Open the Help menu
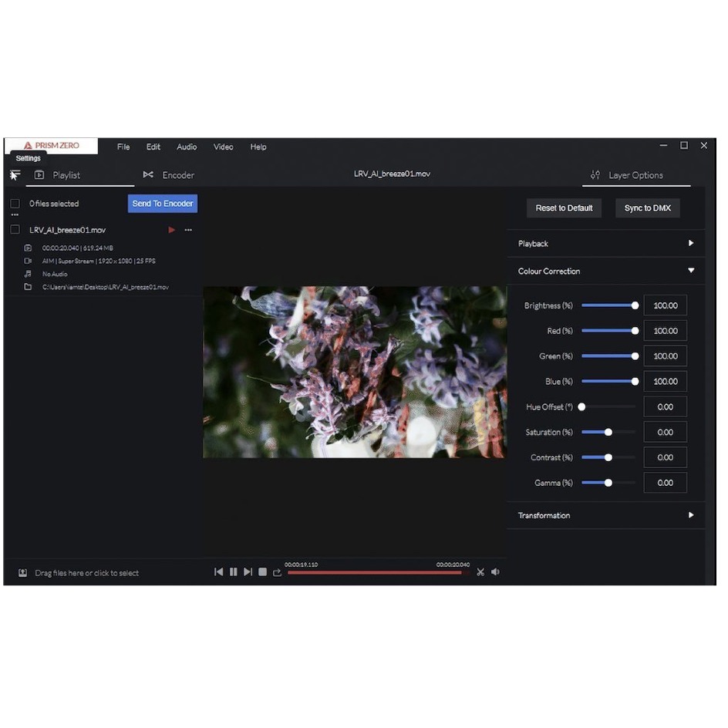This screenshot has width=728, height=728. coord(258,147)
